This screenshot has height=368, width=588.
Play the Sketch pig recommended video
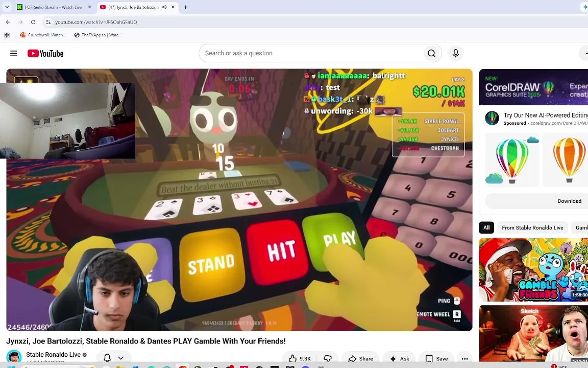pos(533,333)
